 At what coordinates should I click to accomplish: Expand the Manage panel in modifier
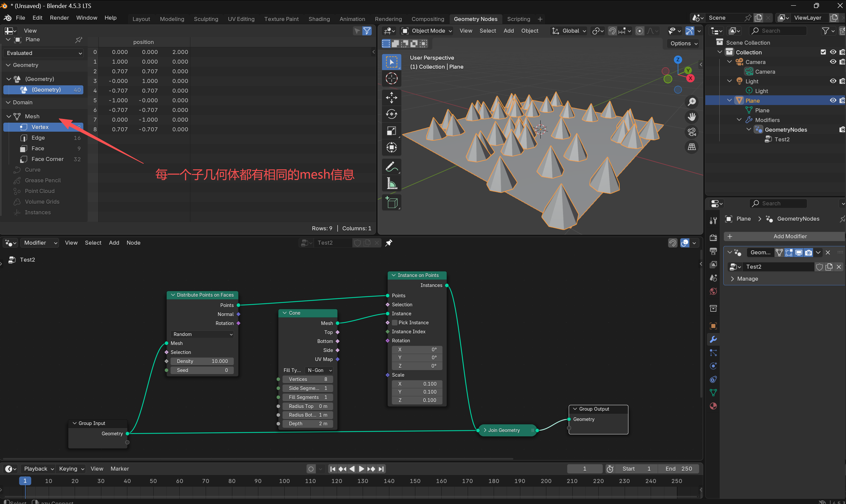click(747, 278)
